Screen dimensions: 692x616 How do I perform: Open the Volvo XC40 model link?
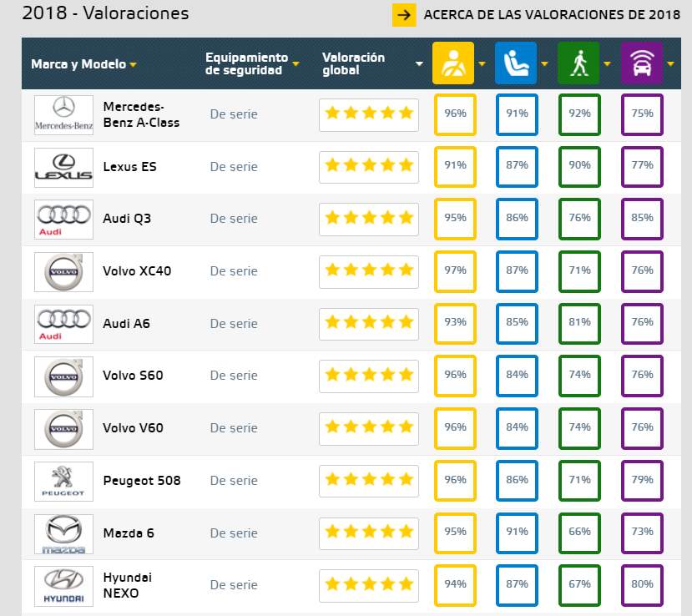click(137, 271)
